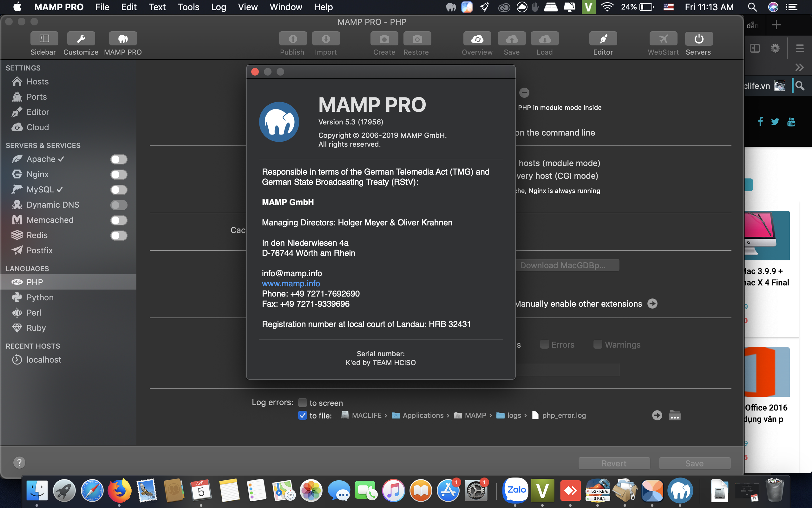Open the Tools menu
This screenshot has height=508, width=812.
(x=189, y=7)
